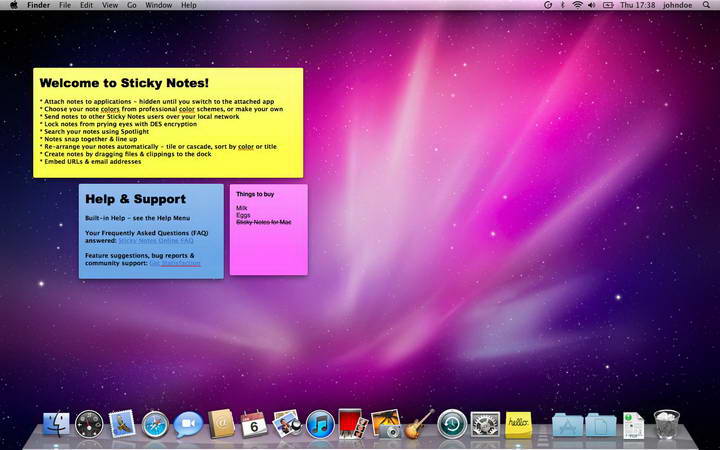The width and height of the screenshot is (720, 450).
Task: Click the Get Satisfaction support link
Action: coord(174,263)
